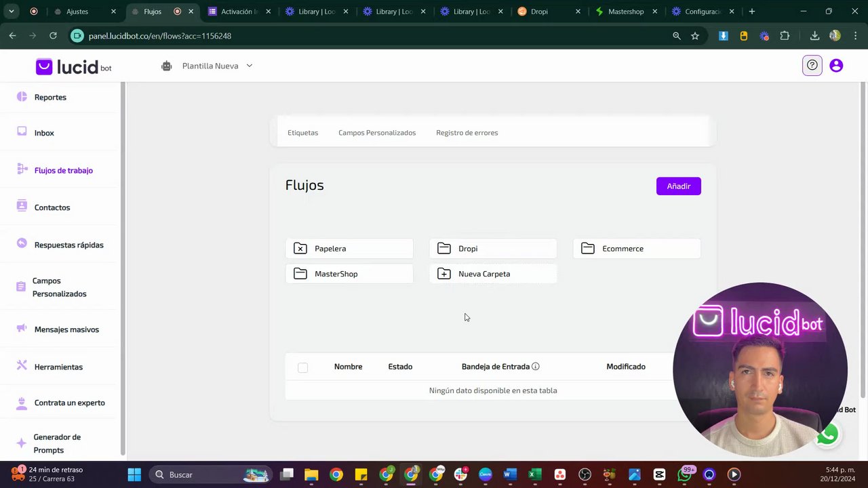Switch to Mastershop browser tab
868x488 pixels.
[627, 12]
